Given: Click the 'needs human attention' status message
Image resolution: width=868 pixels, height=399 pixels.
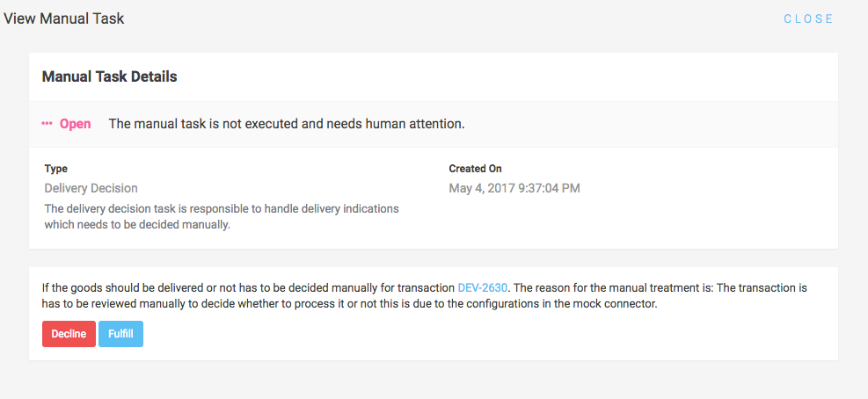Looking at the screenshot, I should point(287,124).
